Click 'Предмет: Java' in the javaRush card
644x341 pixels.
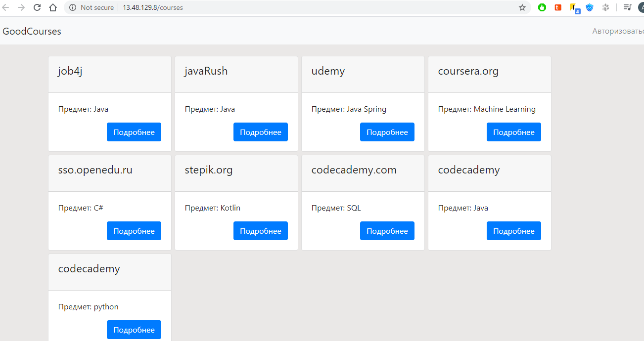210,109
